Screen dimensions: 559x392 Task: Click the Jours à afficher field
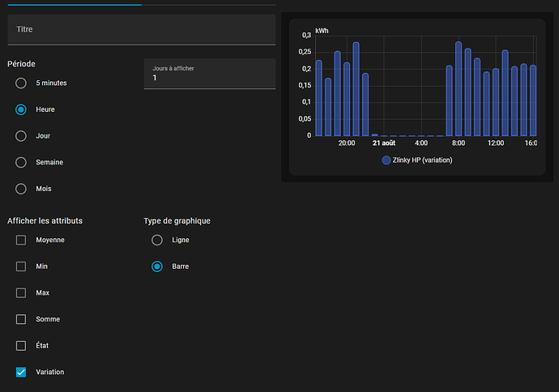coord(209,74)
